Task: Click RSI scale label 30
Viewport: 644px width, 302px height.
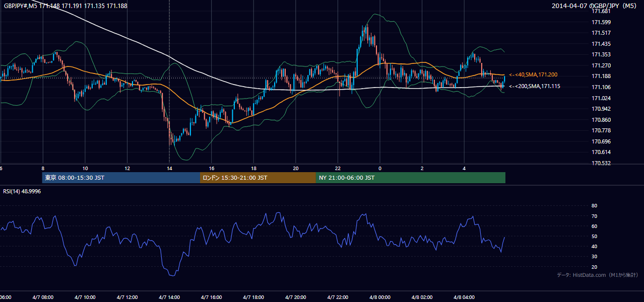Action: 594,257
